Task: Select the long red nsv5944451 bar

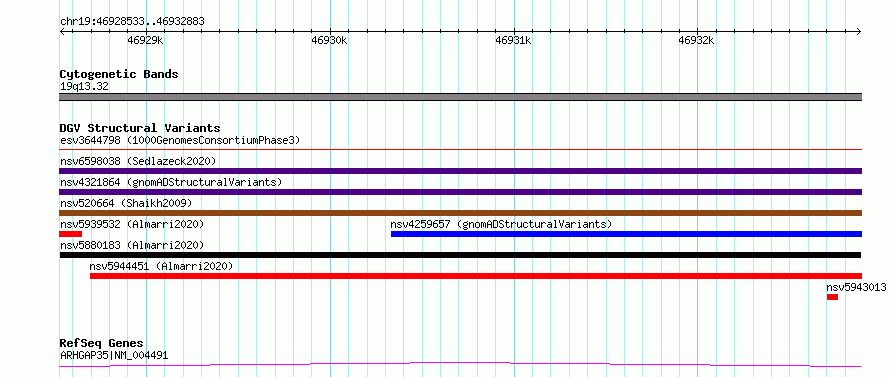Action: tap(476, 276)
